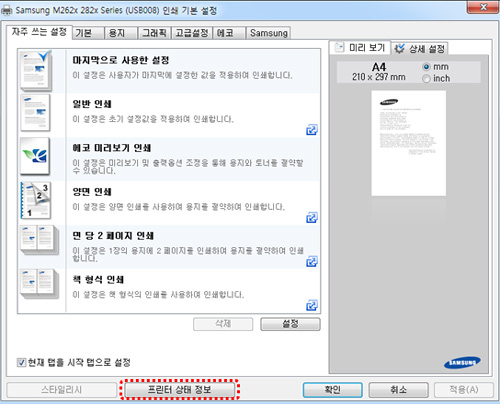Switch to '상세 설정' details tab
The width and height of the screenshot is (500, 404).
pyautogui.click(x=420, y=49)
